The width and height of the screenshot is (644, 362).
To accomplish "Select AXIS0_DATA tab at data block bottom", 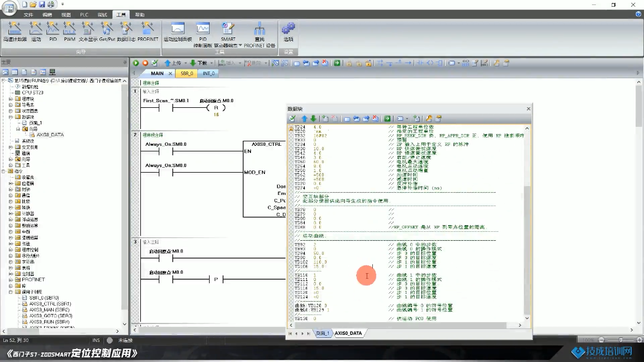I will 348,334.
